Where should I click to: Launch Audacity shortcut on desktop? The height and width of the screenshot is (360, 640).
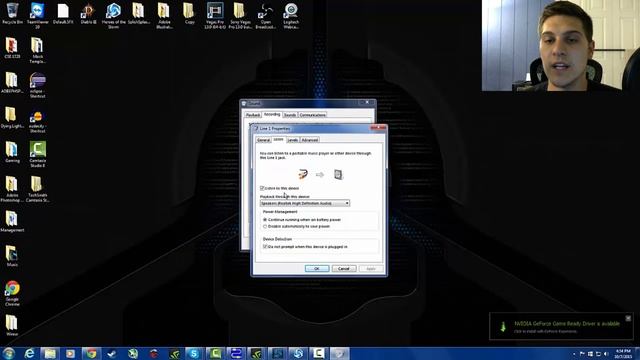point(37,121)
